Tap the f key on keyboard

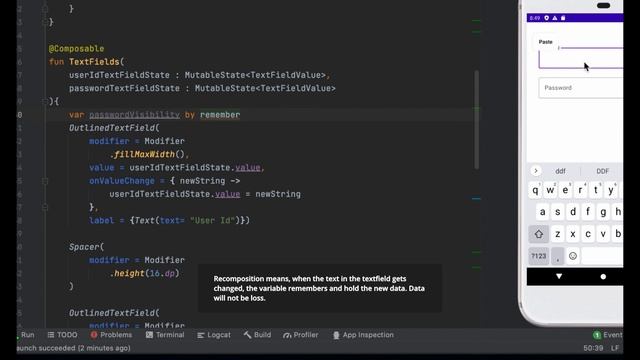[x=588, y=212]
